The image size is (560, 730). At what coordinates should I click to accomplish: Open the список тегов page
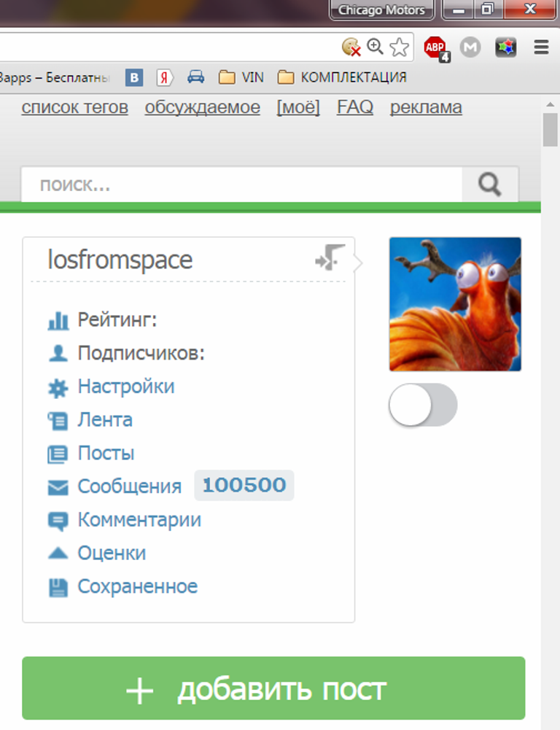(x=74, y=107)
